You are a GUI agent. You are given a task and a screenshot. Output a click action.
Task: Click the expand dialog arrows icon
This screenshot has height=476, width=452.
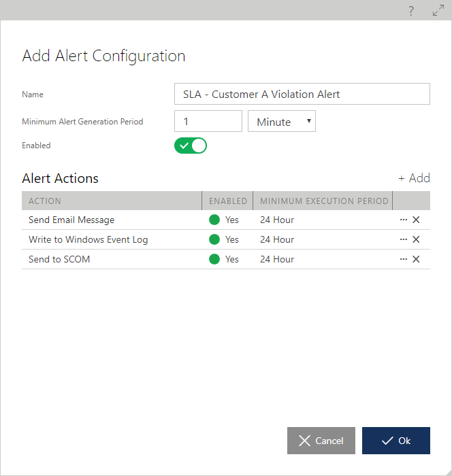438,10
